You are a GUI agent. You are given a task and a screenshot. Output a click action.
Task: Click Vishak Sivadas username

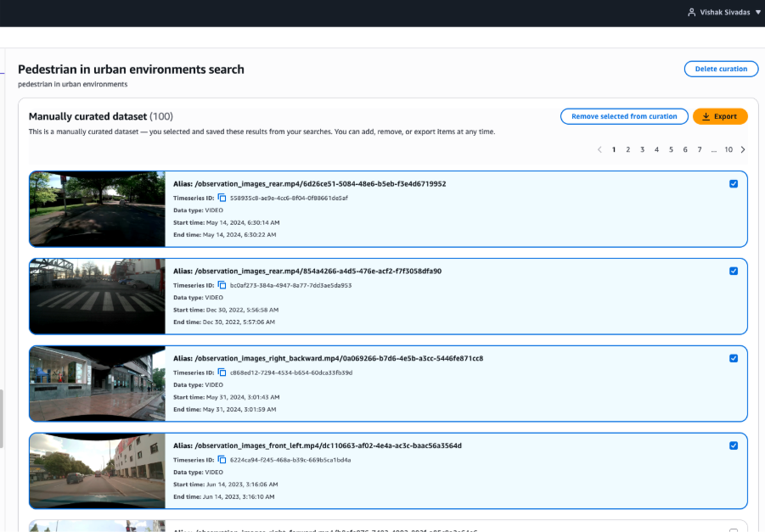point(724,13)
